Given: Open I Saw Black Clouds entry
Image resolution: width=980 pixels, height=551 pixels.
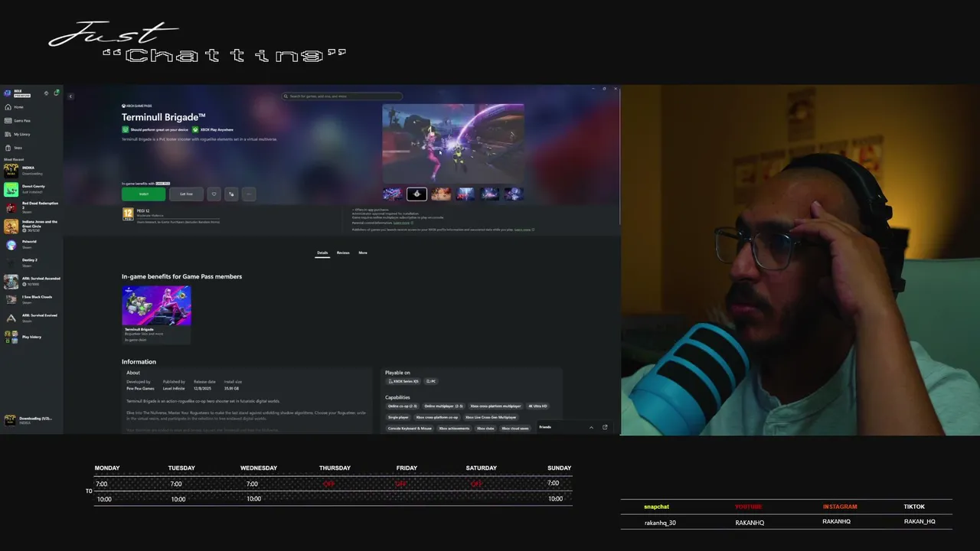Looking at the screenshot, I should pos(31,299).
